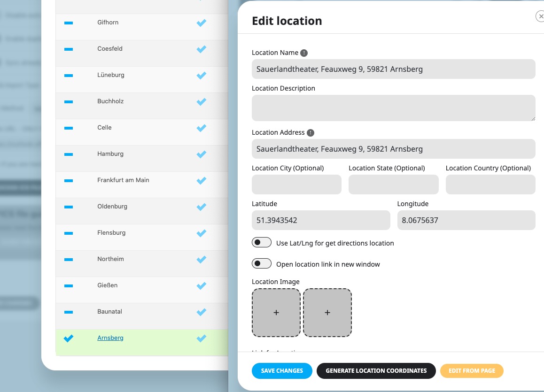Focus the Latitude input field
544x392 pixels.
tap(321, 220)
